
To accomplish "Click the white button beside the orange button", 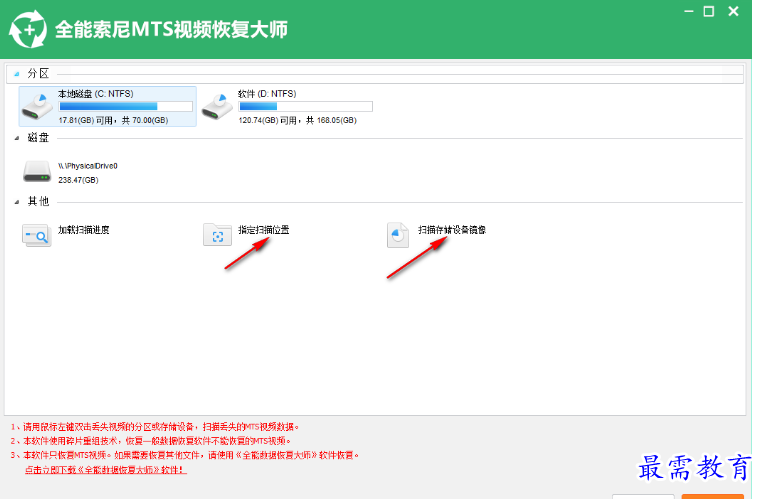I will coord(643,496).
